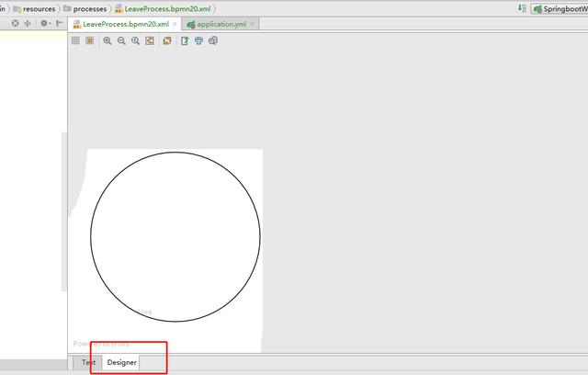
Task: Collapse all in project panel
Action: [28, 23]
